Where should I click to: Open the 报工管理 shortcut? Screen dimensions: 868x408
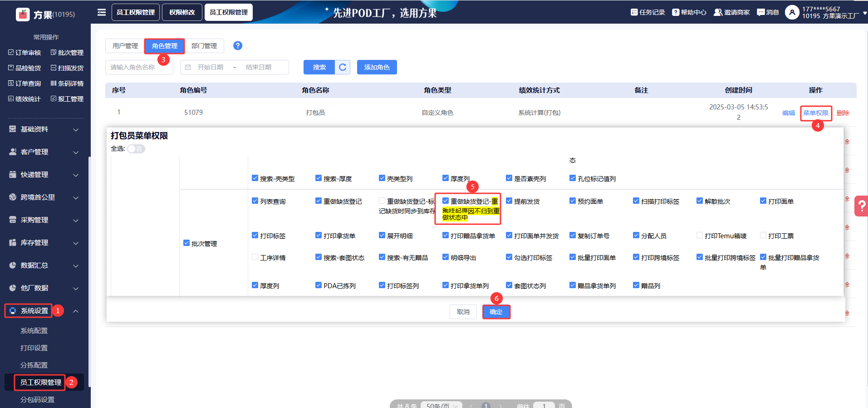[67, 99]
